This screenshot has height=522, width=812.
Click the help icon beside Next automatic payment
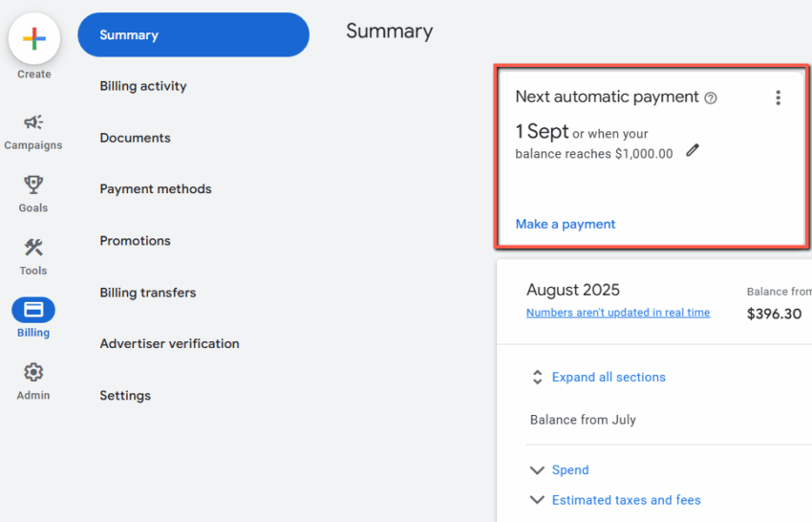710,98
